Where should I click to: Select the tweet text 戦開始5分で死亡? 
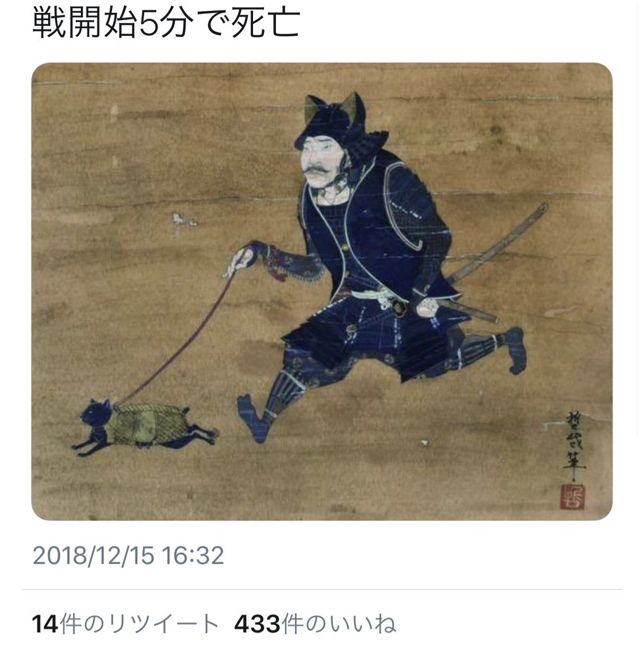pyautogui.click(x=165, y=23)
